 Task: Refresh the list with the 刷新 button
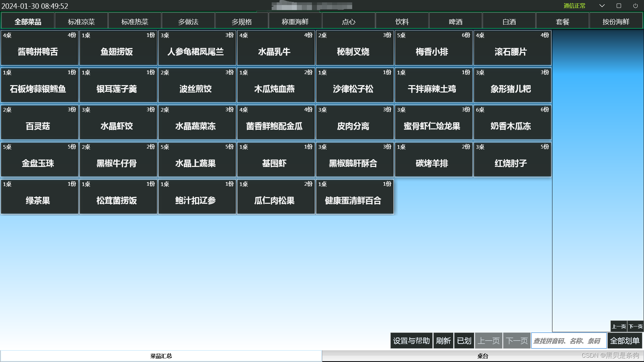443,340
